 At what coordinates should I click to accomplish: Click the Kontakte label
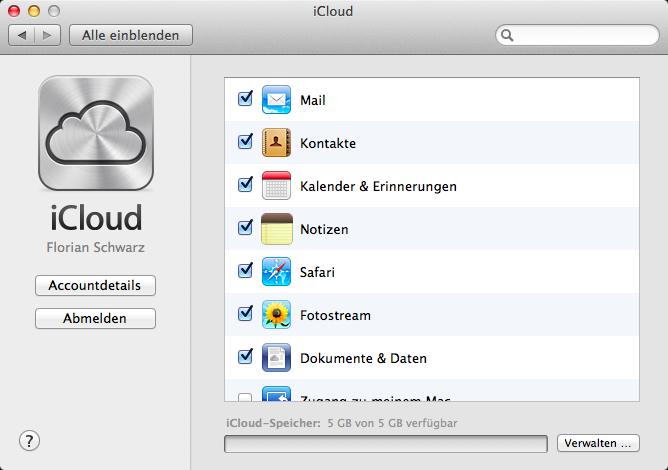tap(328, 143)
